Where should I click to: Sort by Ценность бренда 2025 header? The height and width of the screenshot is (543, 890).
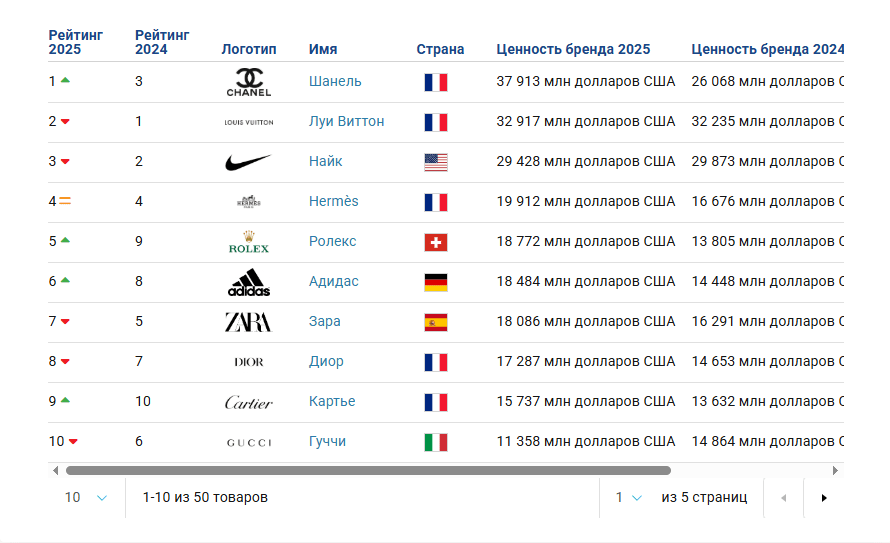(x=573, y=49)
